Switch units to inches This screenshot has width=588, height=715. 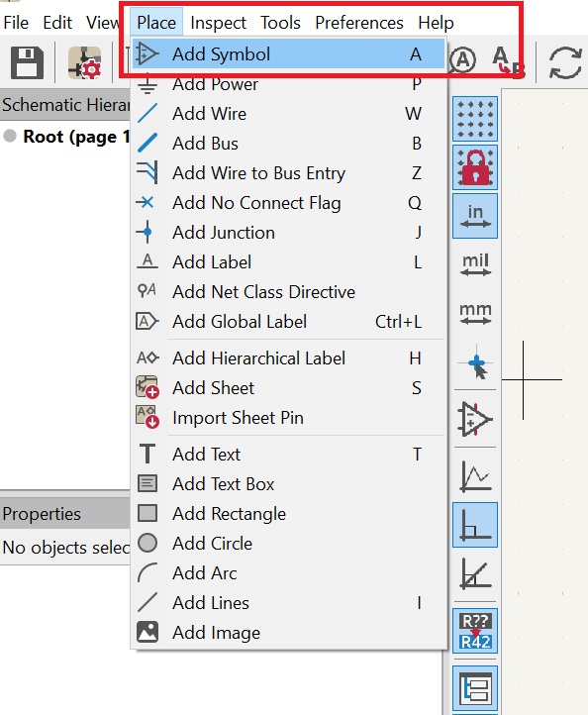pyautogui.click(x=475, y=216)
